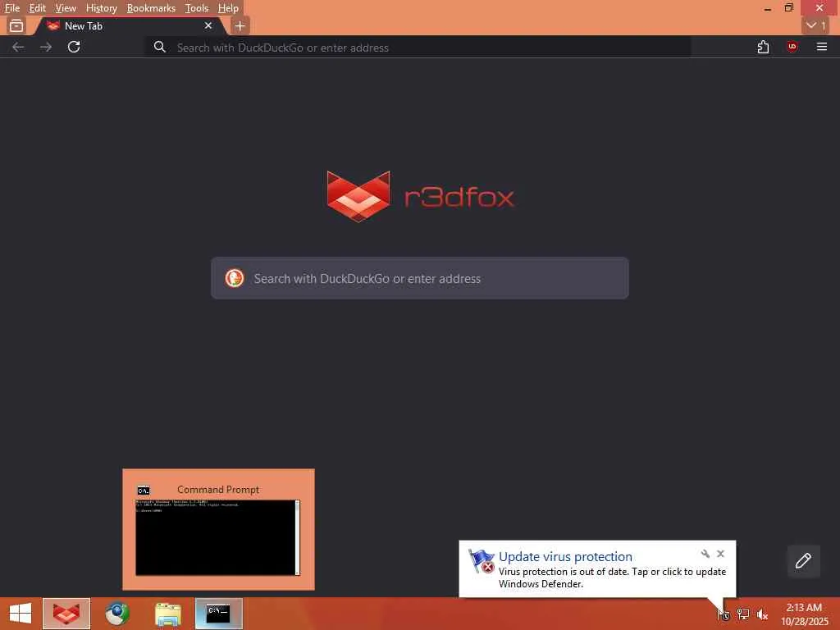Click the r3dfox taskbar icon

click(x=66, y=614)
